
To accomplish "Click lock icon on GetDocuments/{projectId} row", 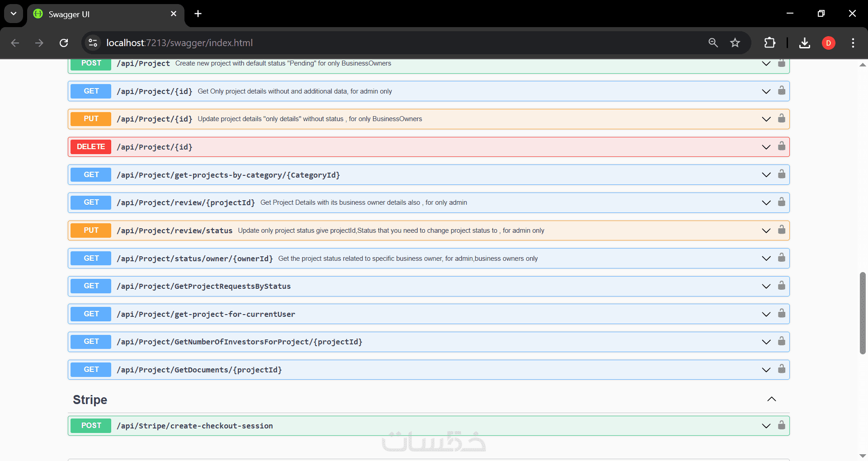I will tap(781, 369).
